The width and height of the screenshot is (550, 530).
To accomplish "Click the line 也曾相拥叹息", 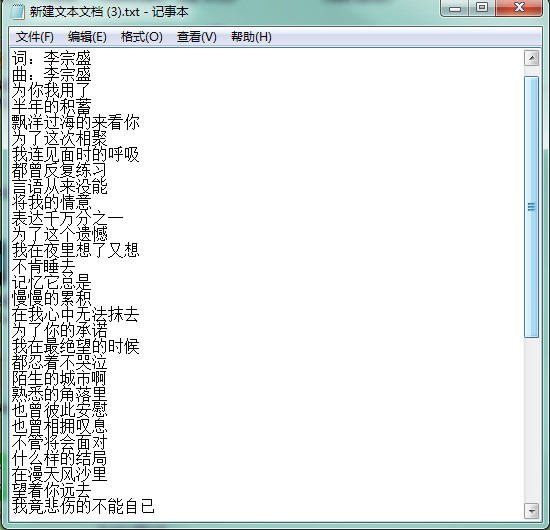I will point(60,427).
